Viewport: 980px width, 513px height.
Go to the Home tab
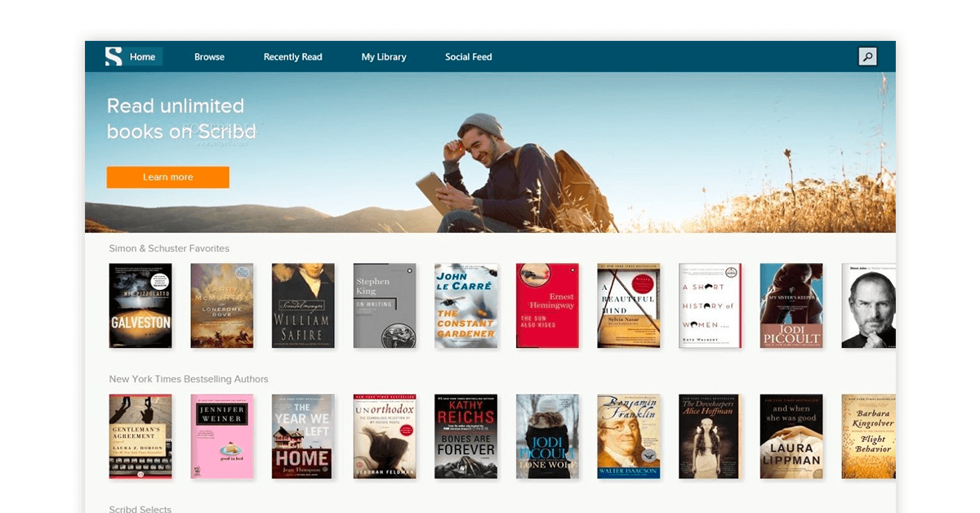142,56
